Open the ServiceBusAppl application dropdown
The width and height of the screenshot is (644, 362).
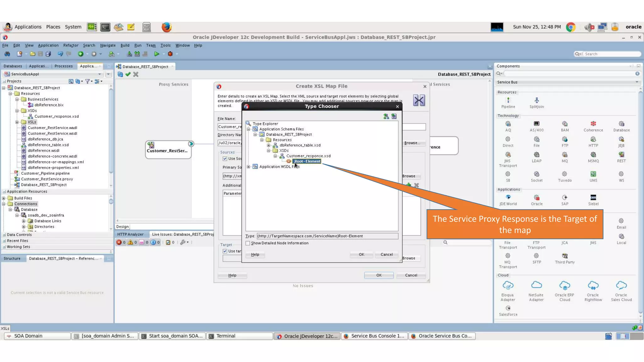pos(100,74)
